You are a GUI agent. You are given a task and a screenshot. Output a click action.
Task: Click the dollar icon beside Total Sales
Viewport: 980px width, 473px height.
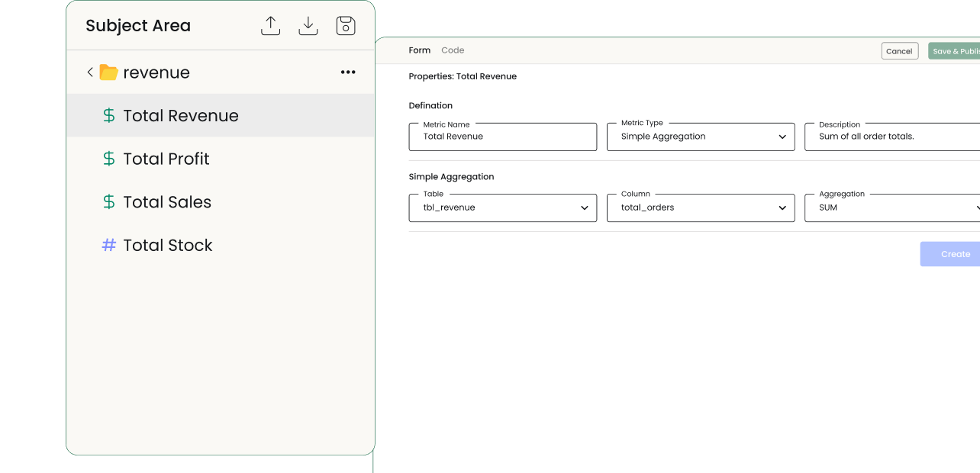tap(109, 202)
